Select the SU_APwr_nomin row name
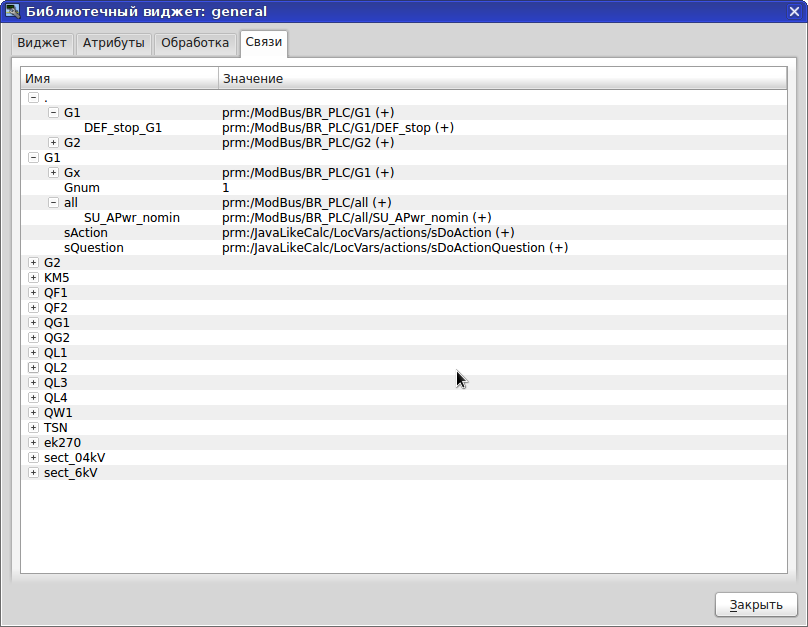Screen dimensions: 808x627 coord(132,217)
